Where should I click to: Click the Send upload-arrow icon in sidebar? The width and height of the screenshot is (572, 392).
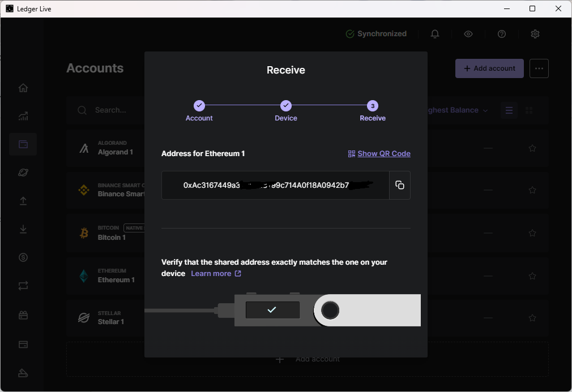(23, 201)
